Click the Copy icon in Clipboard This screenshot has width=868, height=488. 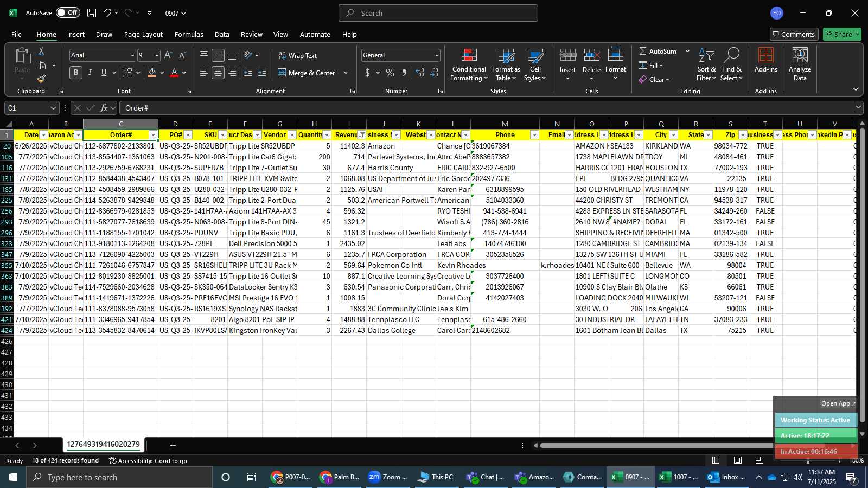[x=41, y=65]
